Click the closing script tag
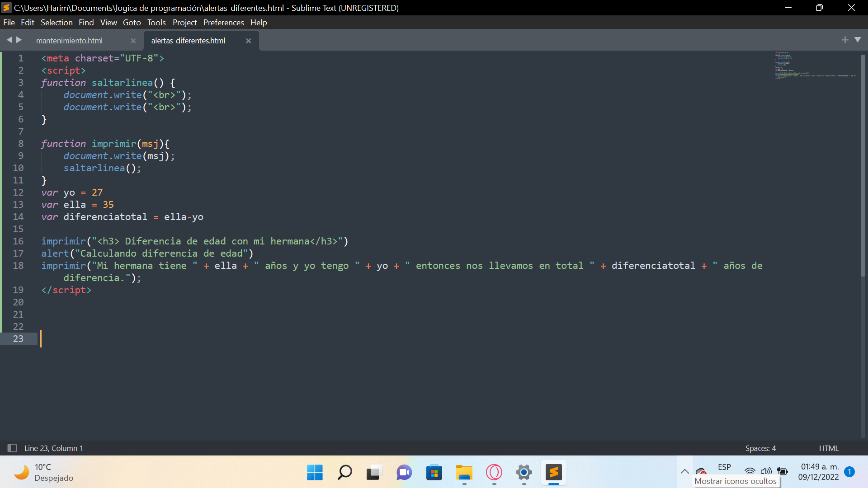868x488 pixels. pyautogui.click(x=66, y=290)
